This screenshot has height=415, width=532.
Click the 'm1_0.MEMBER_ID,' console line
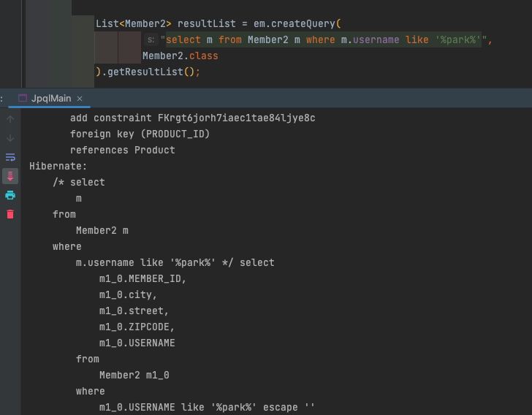pos(142,278)
